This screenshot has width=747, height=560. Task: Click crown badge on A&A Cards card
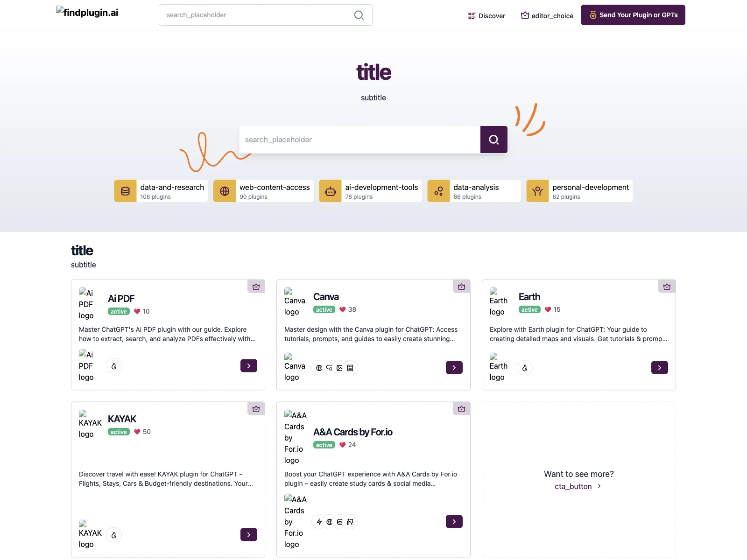(462, 409)
